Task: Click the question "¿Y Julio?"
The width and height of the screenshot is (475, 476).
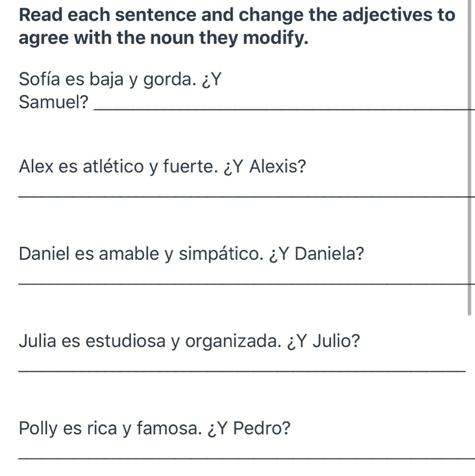Action: point(324,341)
